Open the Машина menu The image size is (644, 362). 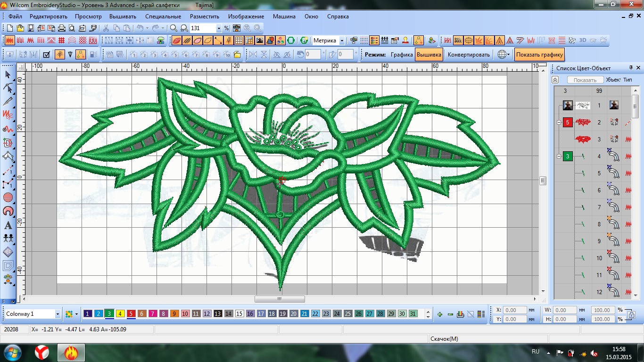click(x=284, y=16)
